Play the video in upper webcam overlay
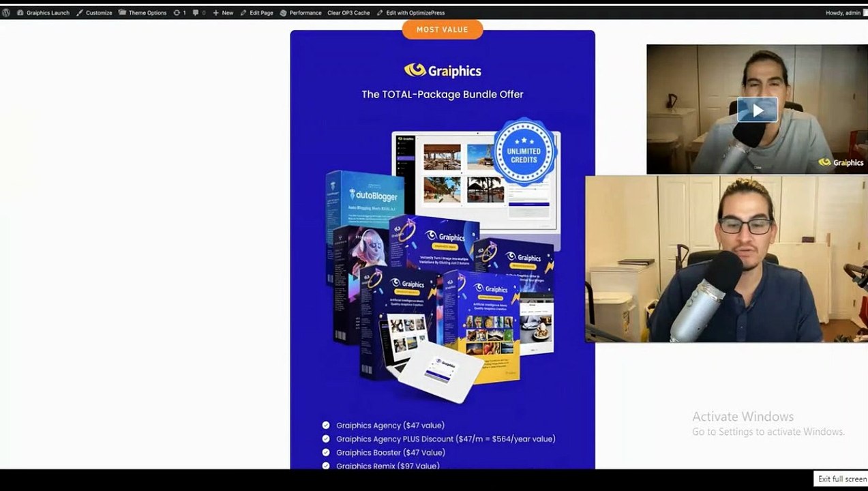This screenshot has width=868, height=491. coord(757,110)
